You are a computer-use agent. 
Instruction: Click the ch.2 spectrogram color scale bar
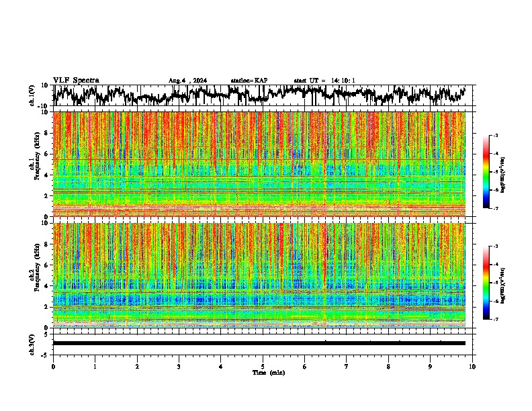486,283
